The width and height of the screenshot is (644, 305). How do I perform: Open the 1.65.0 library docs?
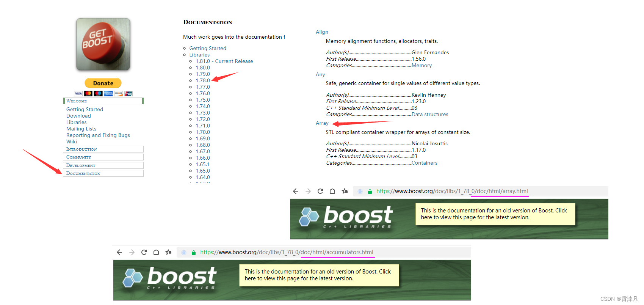tap(203, 171)
